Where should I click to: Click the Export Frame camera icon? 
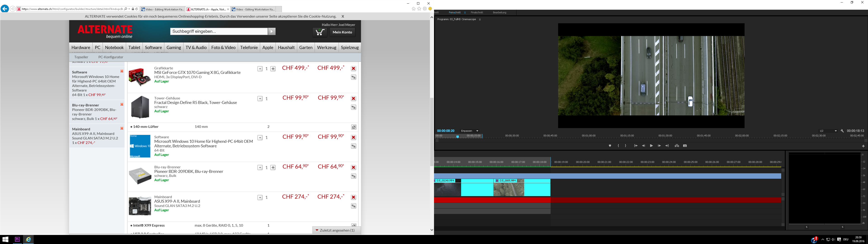[x=685, y=146]
